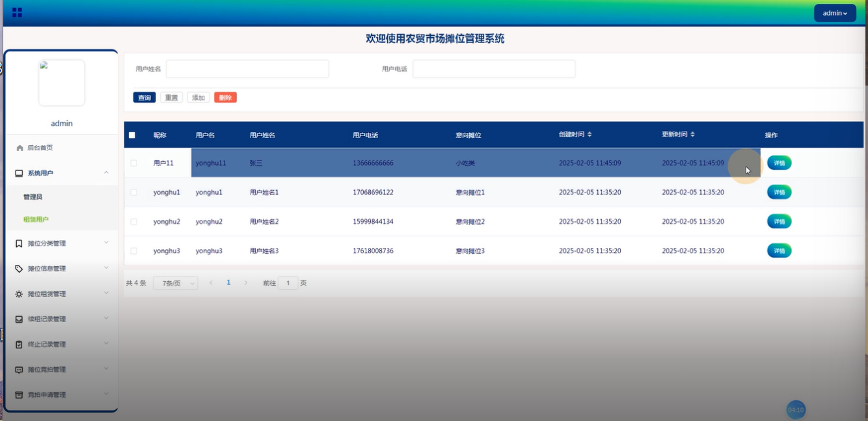Check the box for row yonghu3
Screen dimensions: 868x421
tap(134, 251)
